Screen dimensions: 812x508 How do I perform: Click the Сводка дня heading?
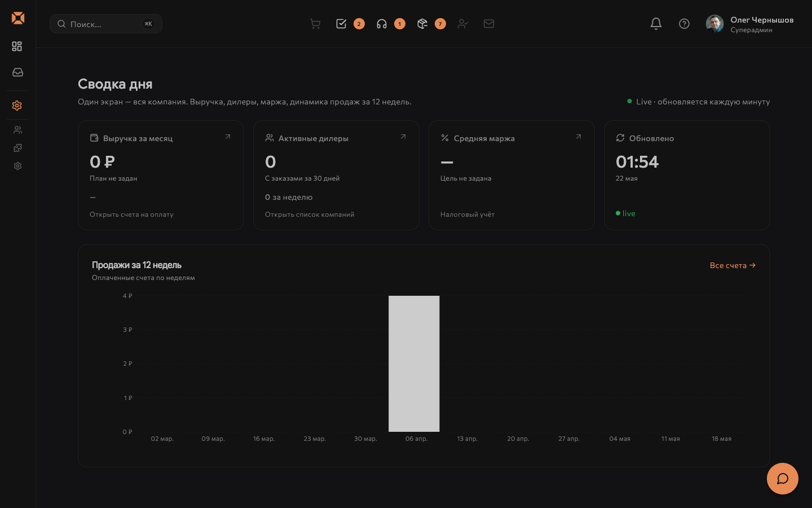[x=115, y=84]
